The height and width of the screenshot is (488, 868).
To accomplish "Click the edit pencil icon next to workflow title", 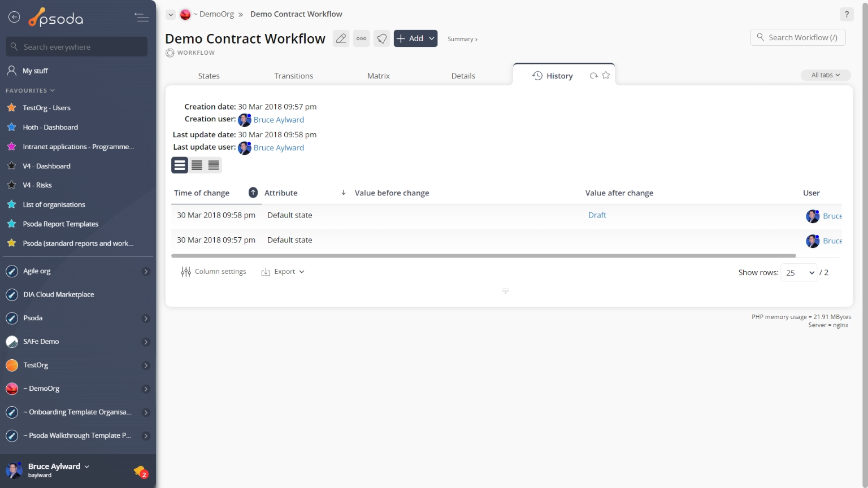I will click(x=341, y=38).
